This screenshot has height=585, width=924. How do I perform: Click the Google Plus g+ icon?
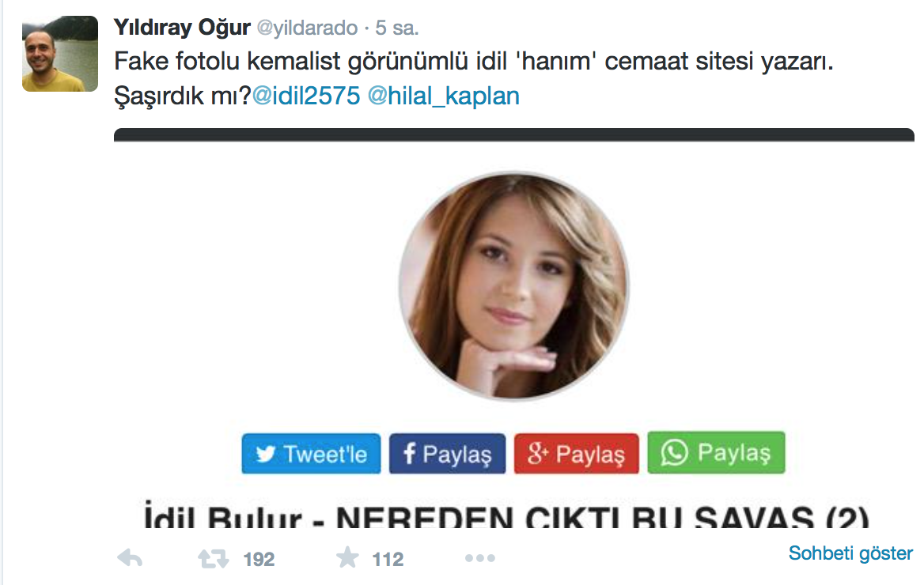(x=537, y=454)
